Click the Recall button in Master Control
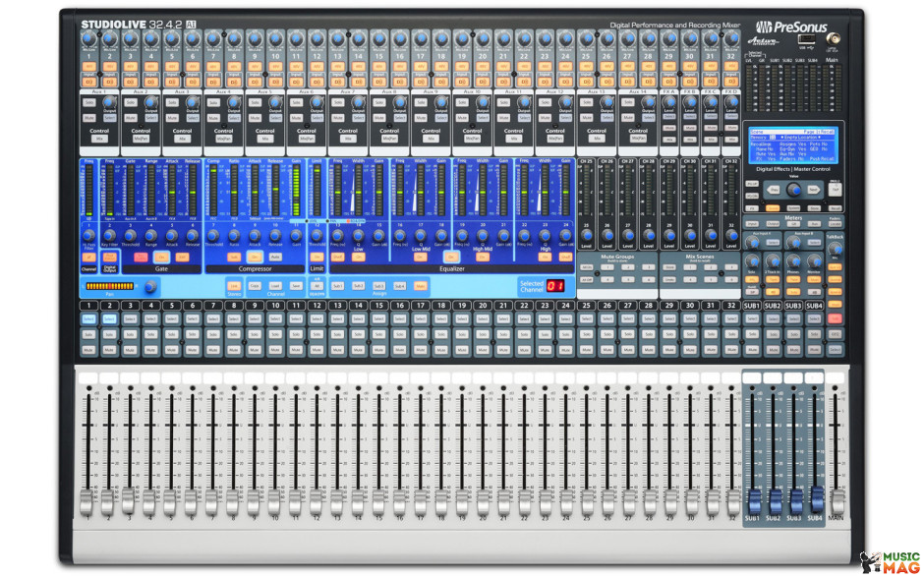 click(x=835, y=208)
